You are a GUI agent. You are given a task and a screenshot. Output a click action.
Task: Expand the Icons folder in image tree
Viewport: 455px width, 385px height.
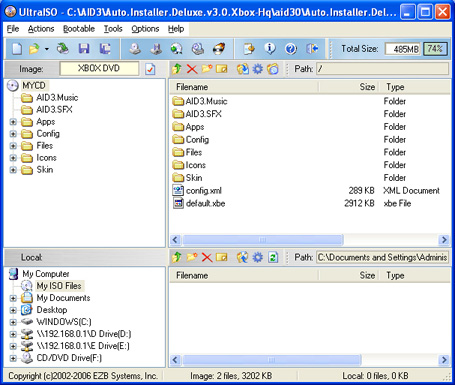click(13, 158)
